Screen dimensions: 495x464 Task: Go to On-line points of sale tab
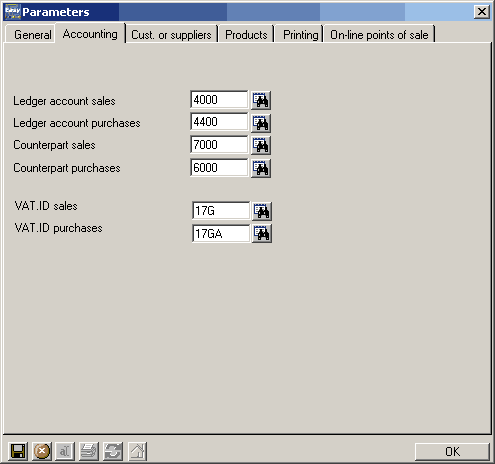tap(379, 34)
